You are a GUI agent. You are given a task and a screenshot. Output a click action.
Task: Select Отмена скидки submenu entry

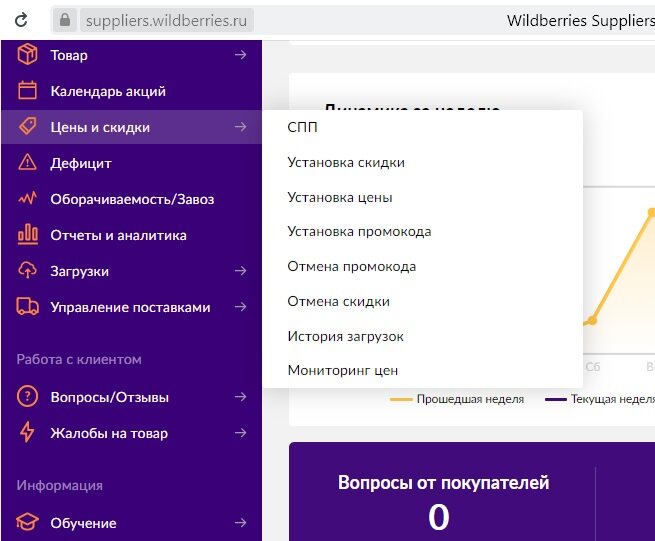(x=338, y=301)
